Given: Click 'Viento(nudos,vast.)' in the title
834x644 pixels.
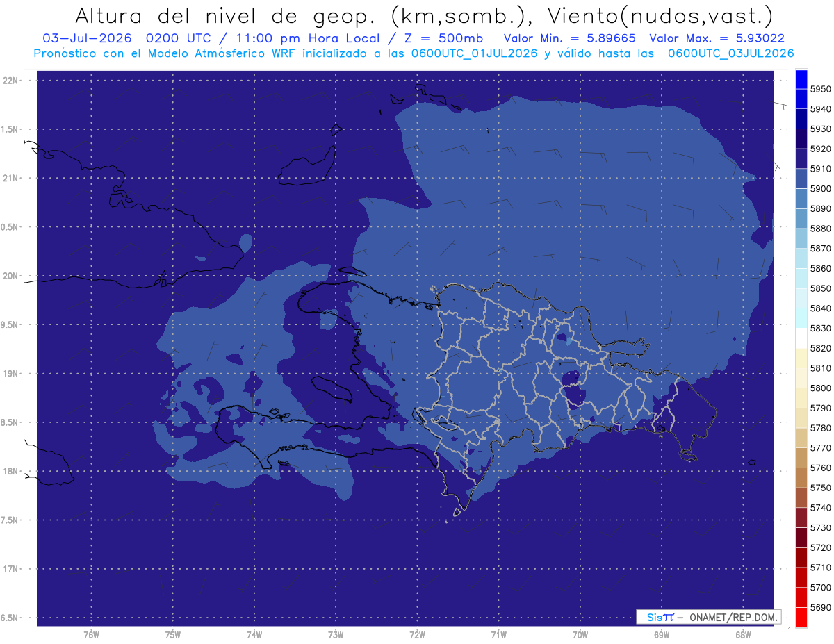Looking at the screenshot, I should point(660,16).
